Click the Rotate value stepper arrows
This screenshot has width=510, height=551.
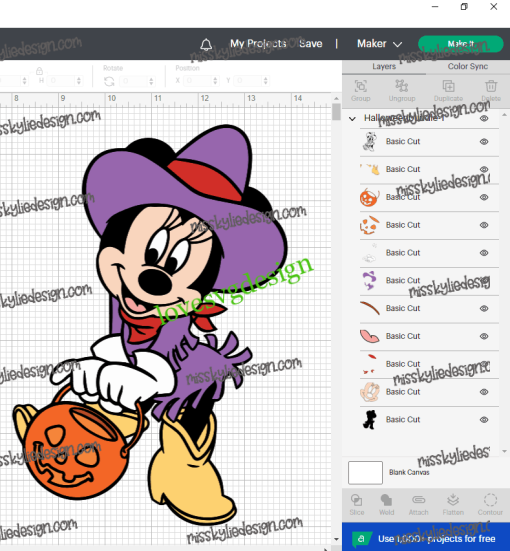[151, 82]
